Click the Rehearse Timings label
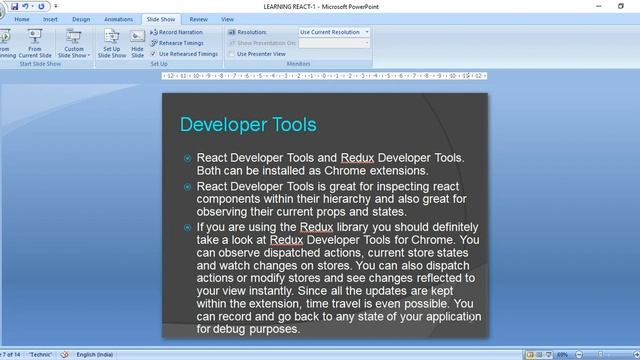The width and height of the screenshot is (640, 360). click(181, 43)
